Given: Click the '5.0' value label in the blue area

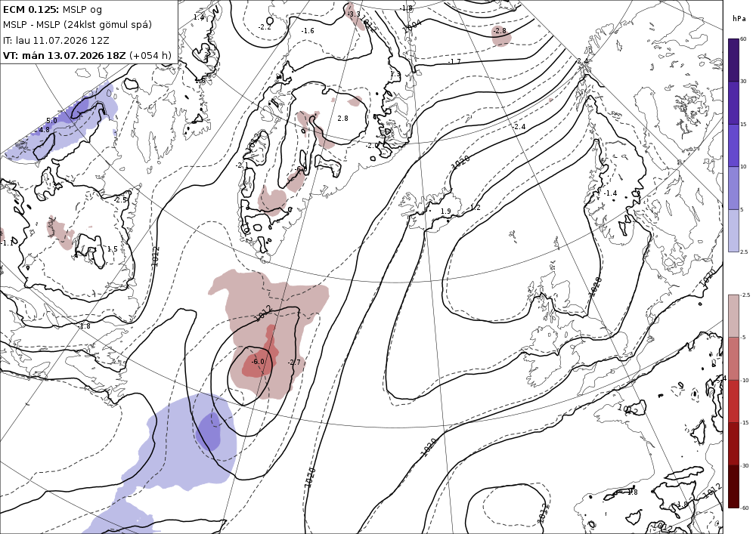Looking at the screenshot, I should (51, 120).
